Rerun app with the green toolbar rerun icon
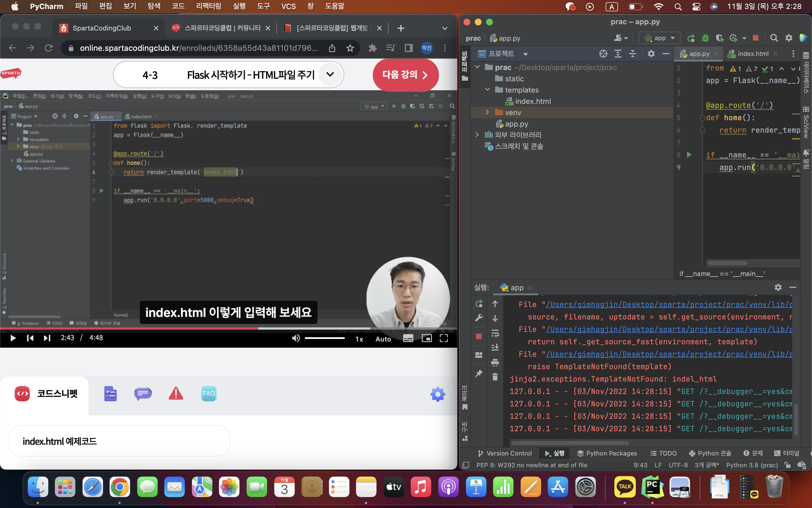812x508 pixels. 690,38
